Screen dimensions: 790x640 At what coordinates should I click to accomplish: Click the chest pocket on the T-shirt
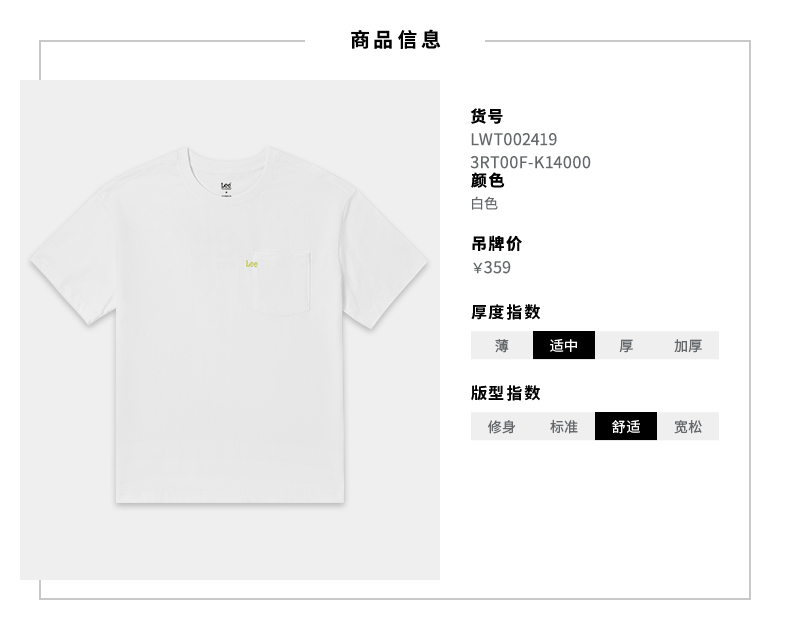click(x=282, y=283)
